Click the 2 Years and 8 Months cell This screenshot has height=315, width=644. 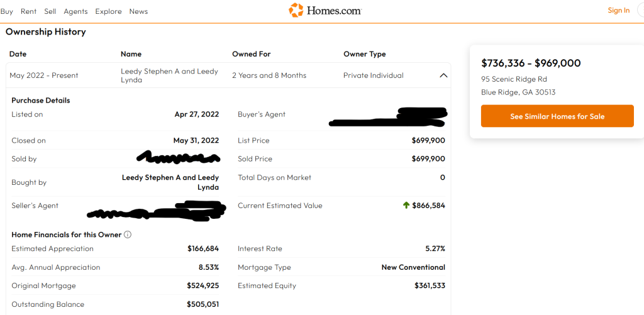tap(269, 75)
